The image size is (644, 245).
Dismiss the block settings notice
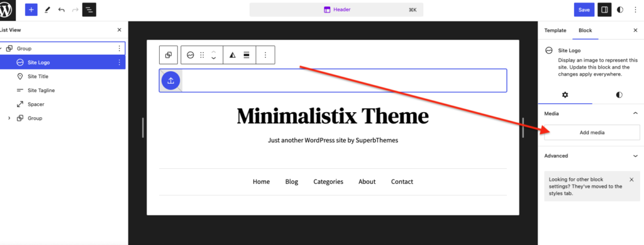[631, 179]
